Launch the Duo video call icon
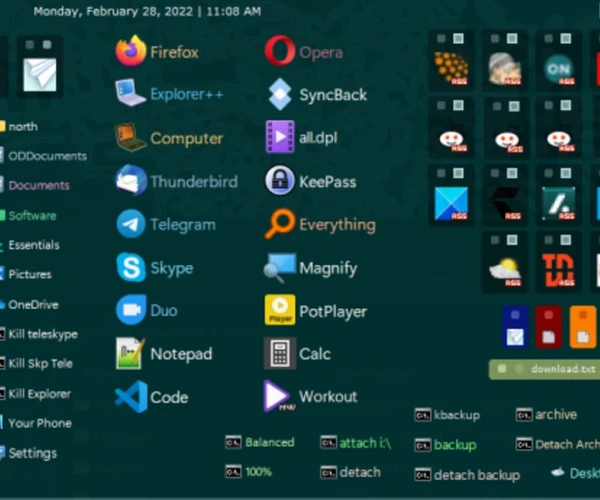600x500 pixels. pos(131,310)
